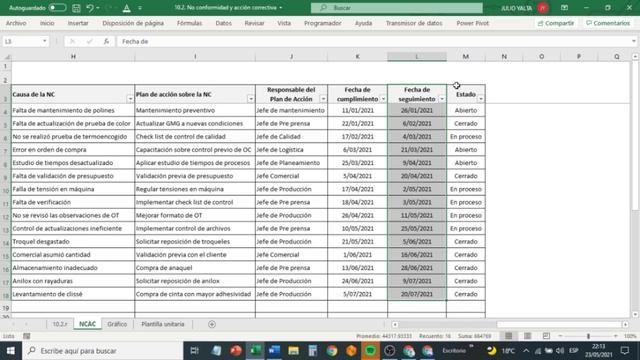Screen dimensions: 640x360
Task: Select column M header
Action: 466,57
